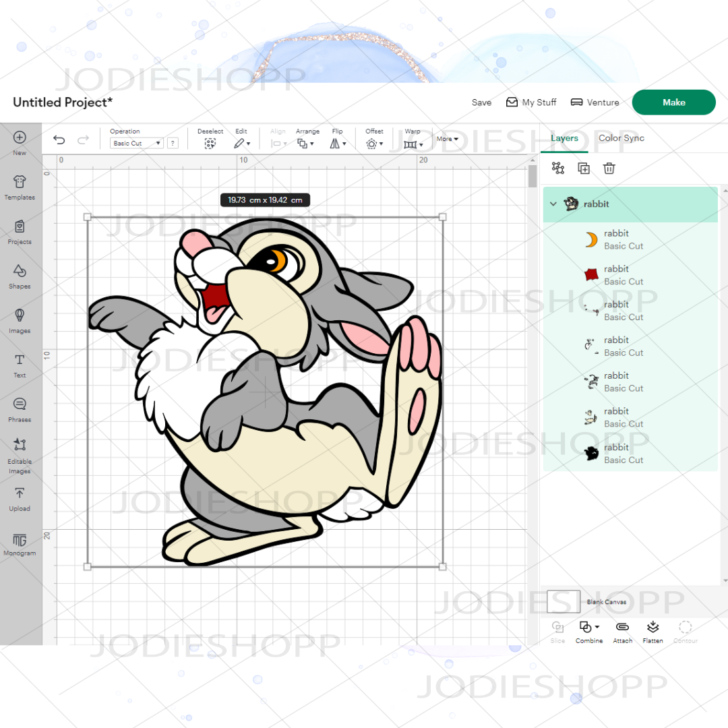Image resolution: width=728 pixels, height=728 pixels.
Task: Click the bottom-right resize handle
Action: coord(442,566)
